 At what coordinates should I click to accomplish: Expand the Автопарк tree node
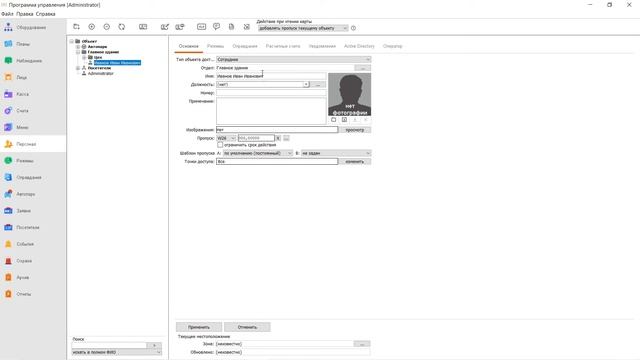(78, 47)
